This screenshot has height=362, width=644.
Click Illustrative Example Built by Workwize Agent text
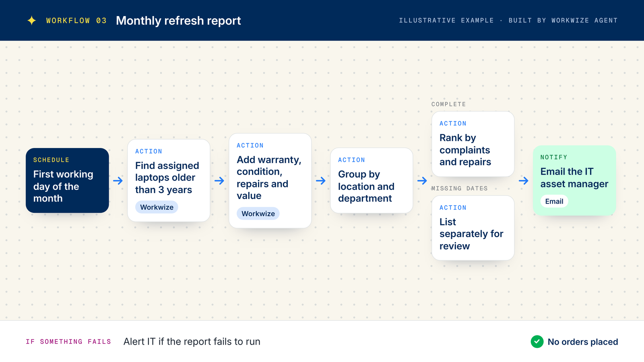[x=508, y=20]
